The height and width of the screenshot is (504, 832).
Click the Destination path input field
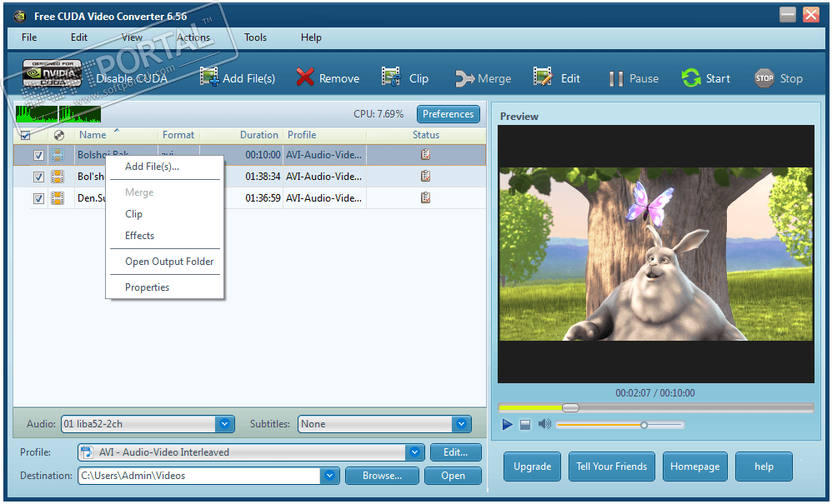[x=199, y=476]
